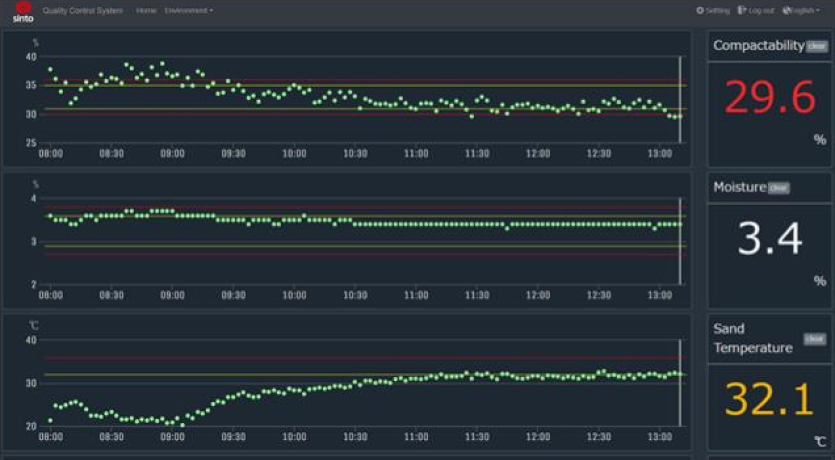Clear the Compactability reading

coord(817,46)
